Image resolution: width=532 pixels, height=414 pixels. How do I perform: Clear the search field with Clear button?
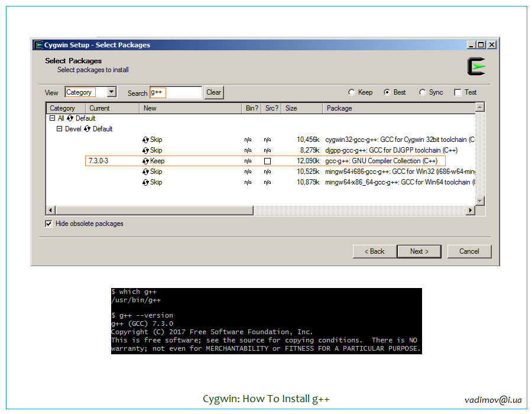click(214, 92)
